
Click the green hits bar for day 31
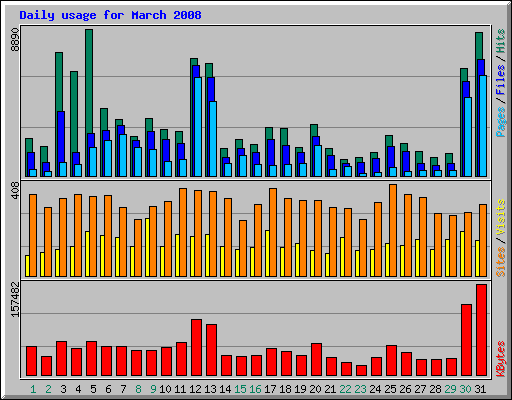click(x=479, y=46)
